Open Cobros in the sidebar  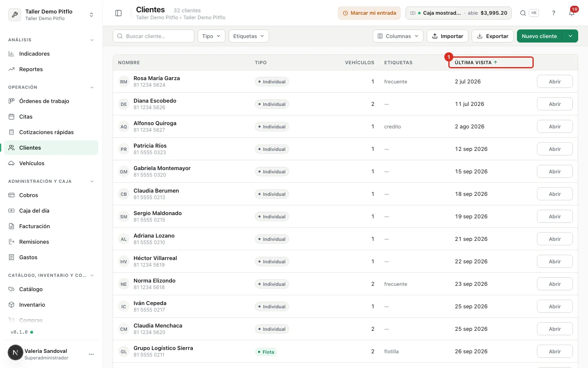tap(51, 195)
